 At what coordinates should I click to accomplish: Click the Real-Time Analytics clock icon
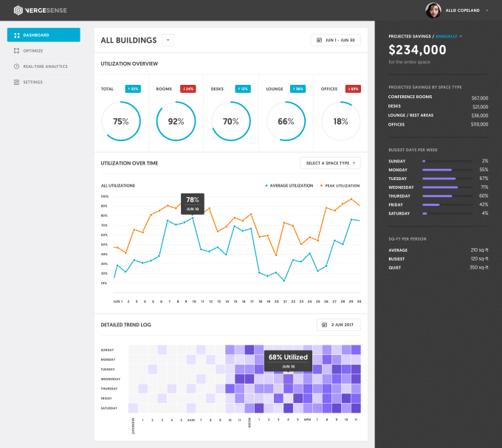pyautogui.click(x=17, y=66)
